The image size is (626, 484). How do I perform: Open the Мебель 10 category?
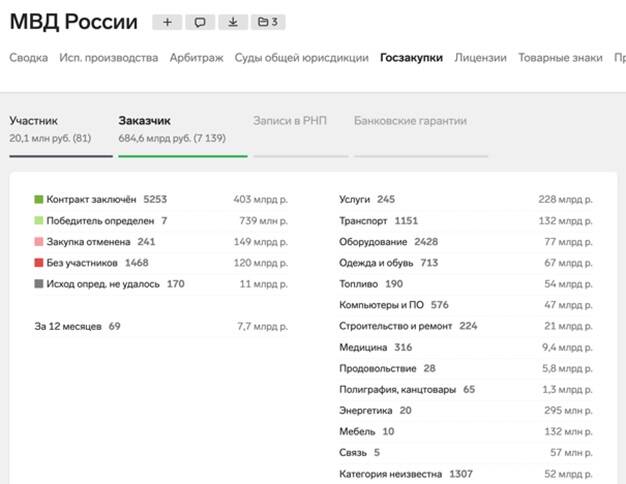pos(466,432)
